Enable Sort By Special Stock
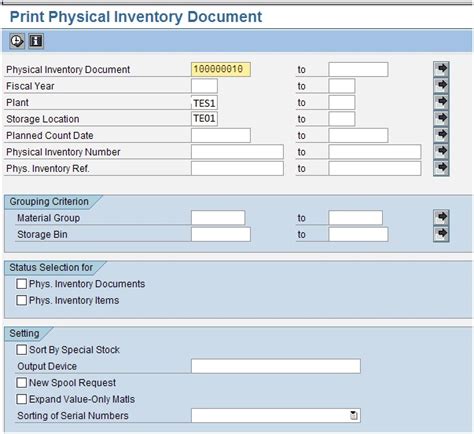 coord(22,350)
